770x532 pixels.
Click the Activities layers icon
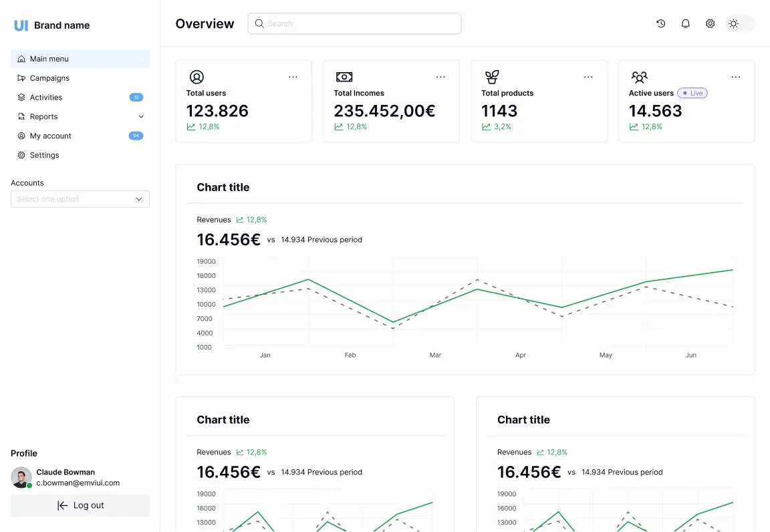click(21, 98)
